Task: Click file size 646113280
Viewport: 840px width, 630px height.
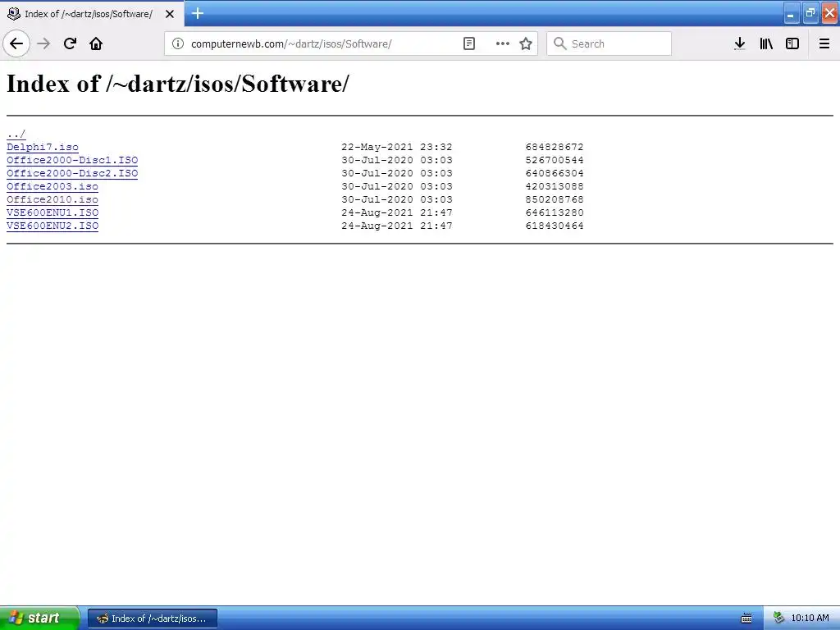Action: (555, 212)
